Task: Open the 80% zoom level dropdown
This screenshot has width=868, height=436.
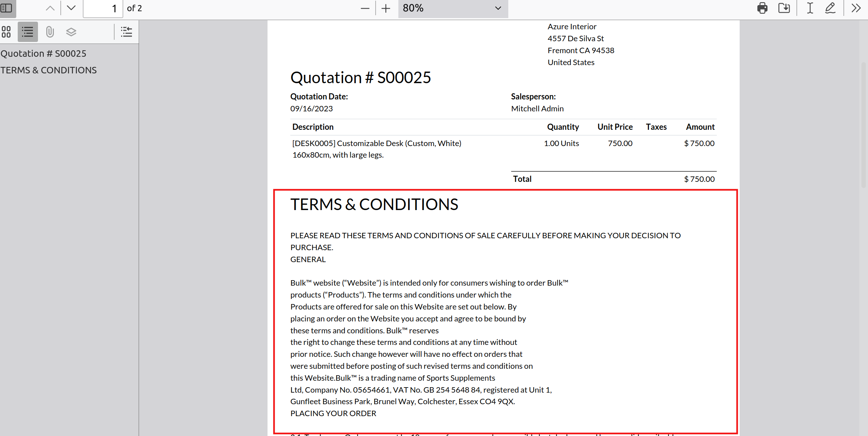Action: tap(453, 8)
